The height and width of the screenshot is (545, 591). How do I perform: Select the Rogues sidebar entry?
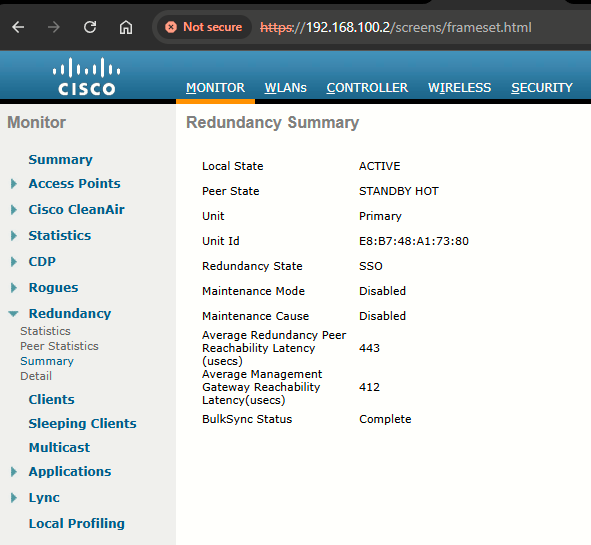(54, 288)
